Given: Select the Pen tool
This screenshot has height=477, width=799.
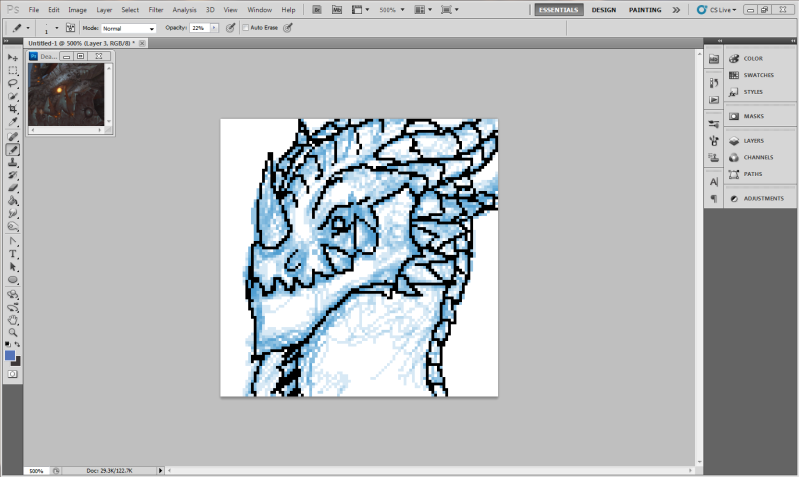Looking at the screenshot, I should (13, 241).
